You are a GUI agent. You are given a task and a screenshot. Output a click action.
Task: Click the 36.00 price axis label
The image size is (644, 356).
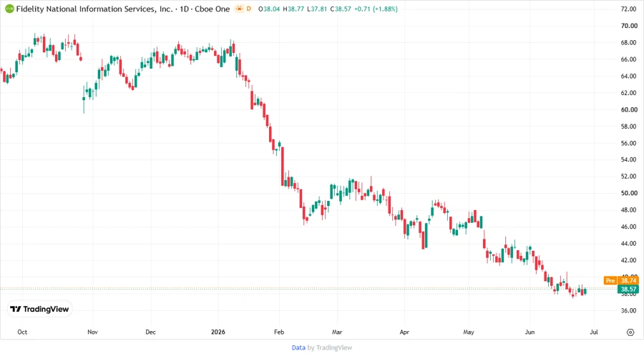(629, 310)
